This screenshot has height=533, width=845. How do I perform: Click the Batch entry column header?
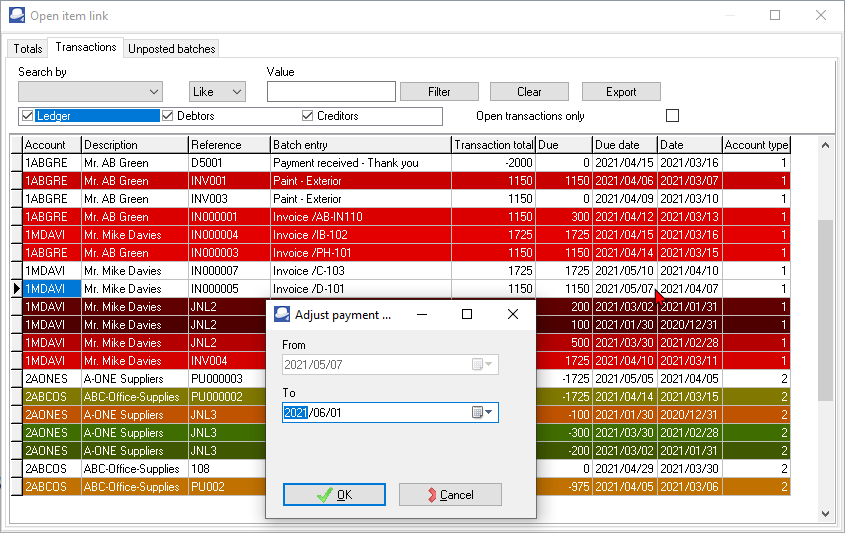(x=361, y=145)
